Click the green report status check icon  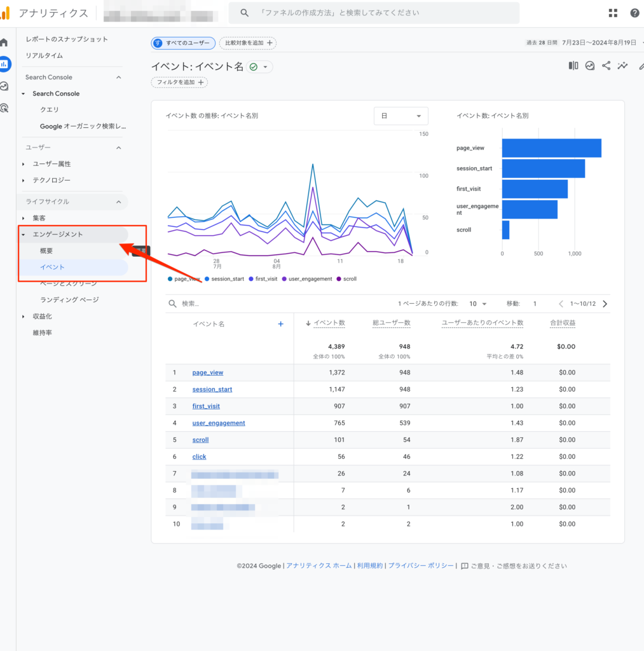coord(253,67)
